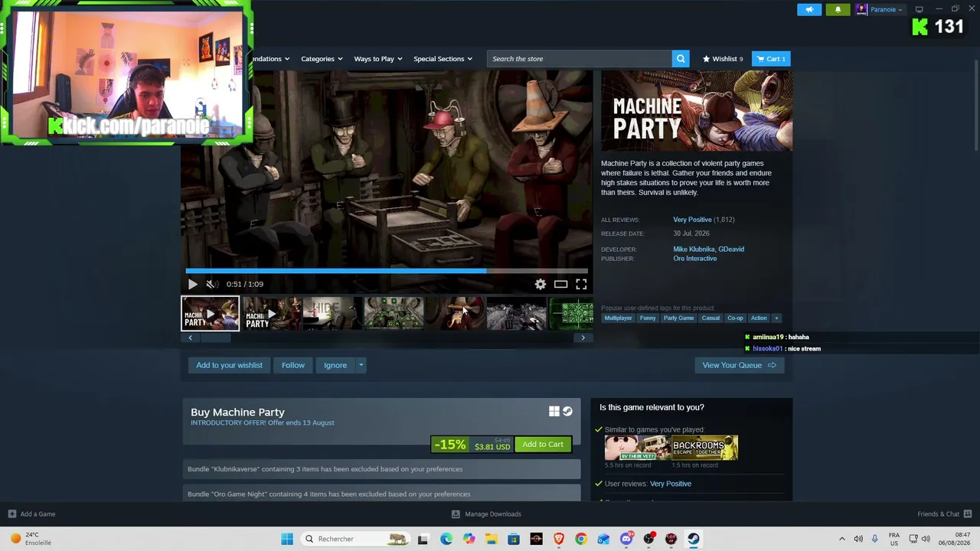The height and width of the screenshot is (551, 980).
Task: Open the Very Positive all reviews link
Action: coord(692,220)
